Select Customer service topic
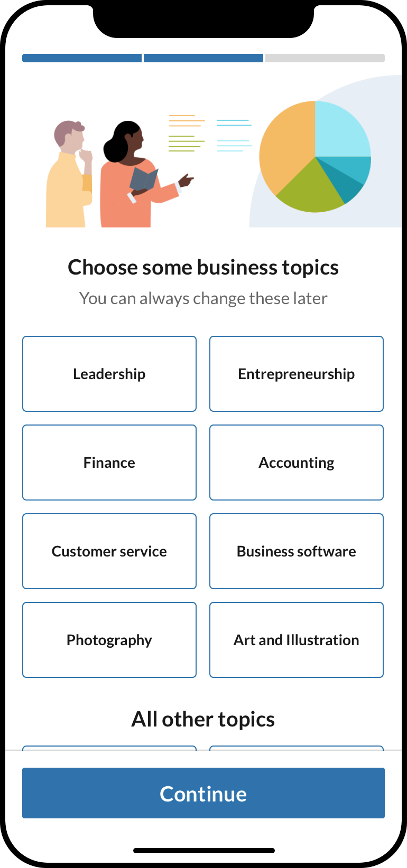Viewport: 407px width, 868px height. coord(109,551)
